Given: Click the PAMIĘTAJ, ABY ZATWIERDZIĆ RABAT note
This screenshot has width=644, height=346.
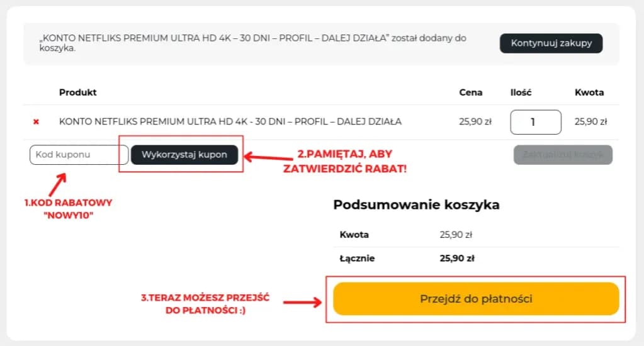Looking at the screenshot, I should tap(344, 162).
